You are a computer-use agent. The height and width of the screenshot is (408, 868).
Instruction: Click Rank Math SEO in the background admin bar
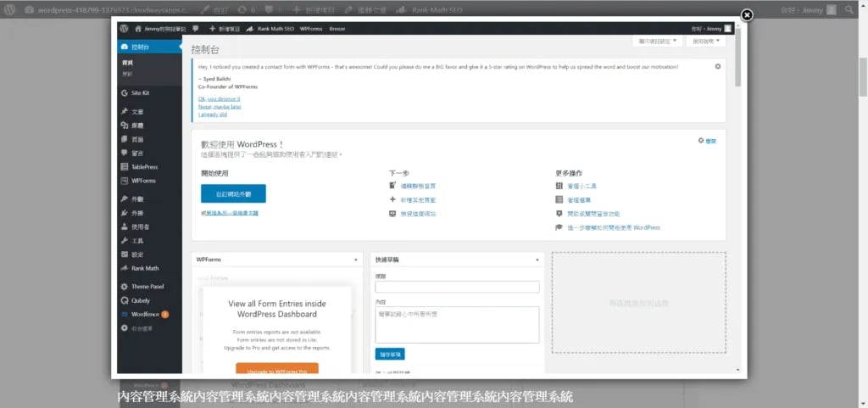431,10
